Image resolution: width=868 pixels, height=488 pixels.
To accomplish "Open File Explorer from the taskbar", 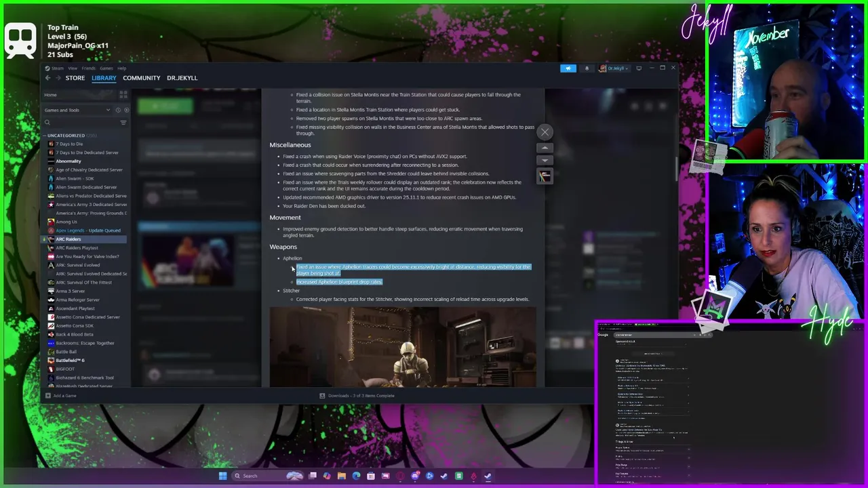I will [x=341, y=476].
